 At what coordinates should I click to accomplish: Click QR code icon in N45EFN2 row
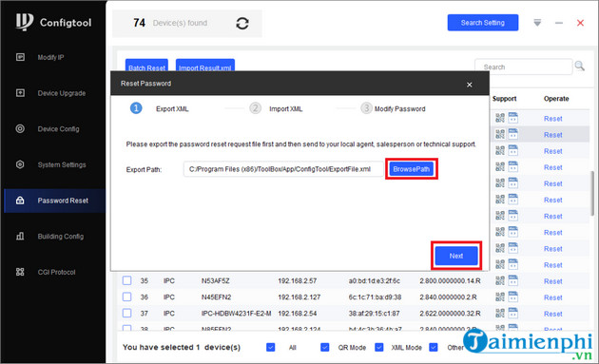pyautogui.click(x=500, y=297)
